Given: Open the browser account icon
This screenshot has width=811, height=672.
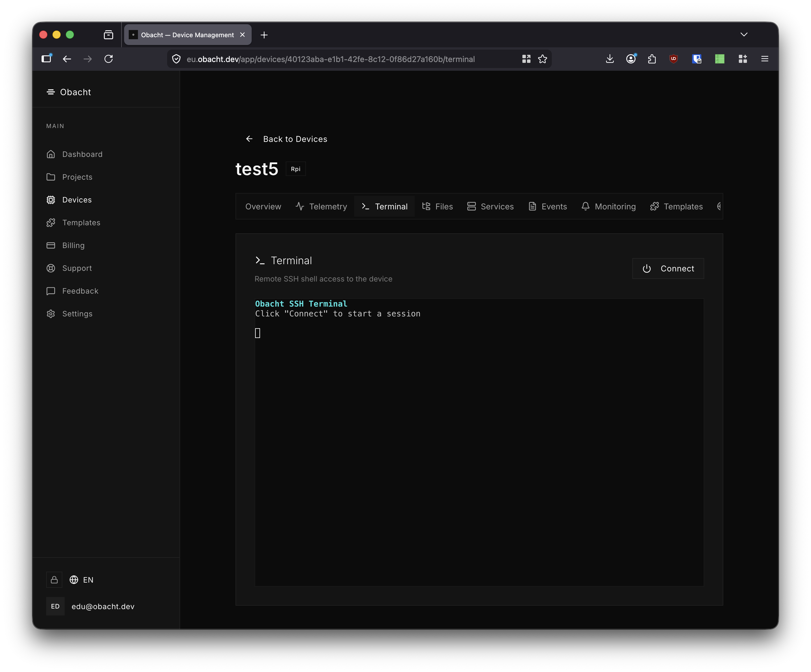Looking at the screenshot, I should [x=631, y=59].
